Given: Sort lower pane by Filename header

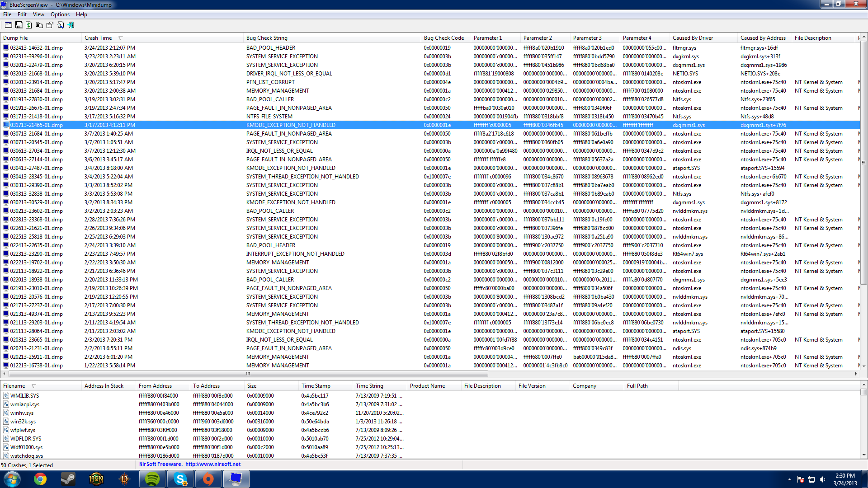Looking at the screenshot, I should 41,386.
